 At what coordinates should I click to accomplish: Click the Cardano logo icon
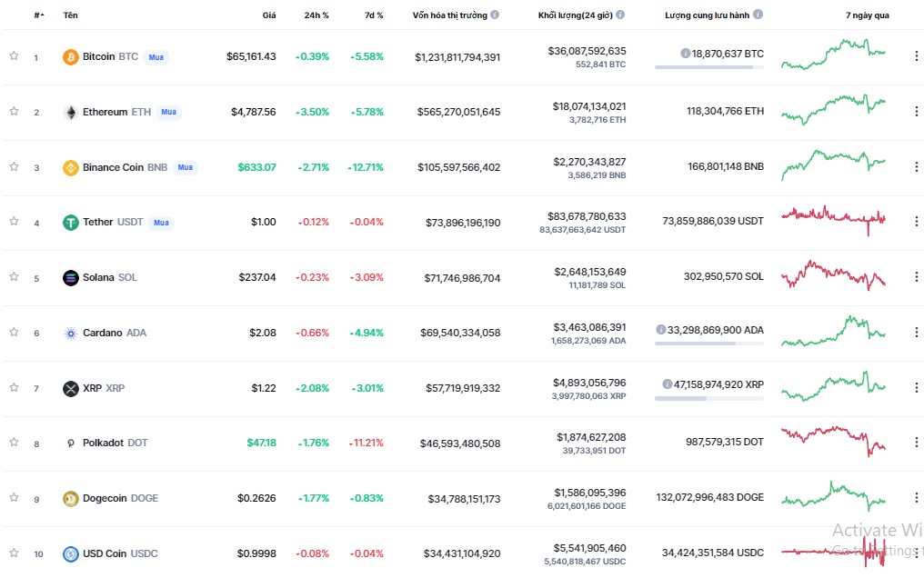(71, 334)
